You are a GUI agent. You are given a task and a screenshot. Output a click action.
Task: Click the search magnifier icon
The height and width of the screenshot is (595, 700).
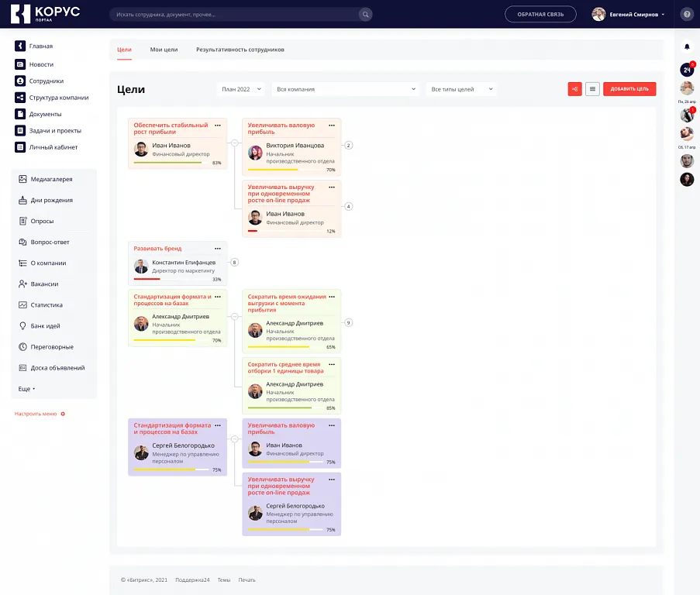coord(364,15)
